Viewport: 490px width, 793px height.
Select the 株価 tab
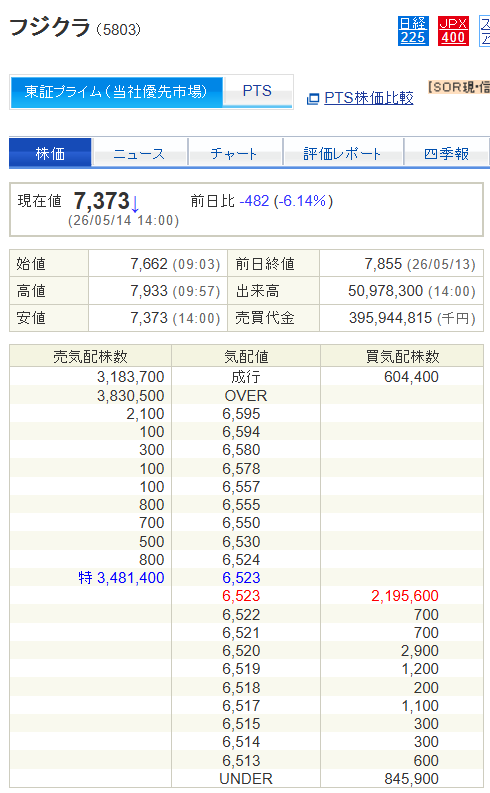(x=50, y=153)
